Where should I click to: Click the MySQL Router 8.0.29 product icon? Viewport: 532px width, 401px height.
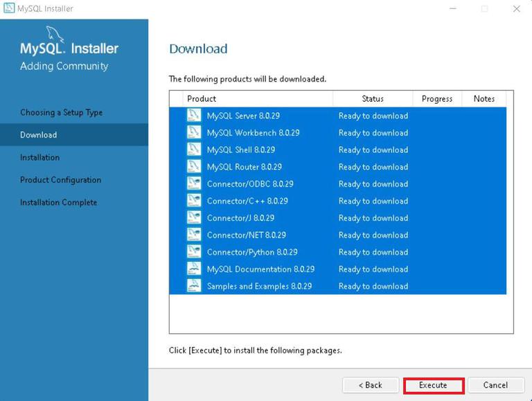(194, 166)
